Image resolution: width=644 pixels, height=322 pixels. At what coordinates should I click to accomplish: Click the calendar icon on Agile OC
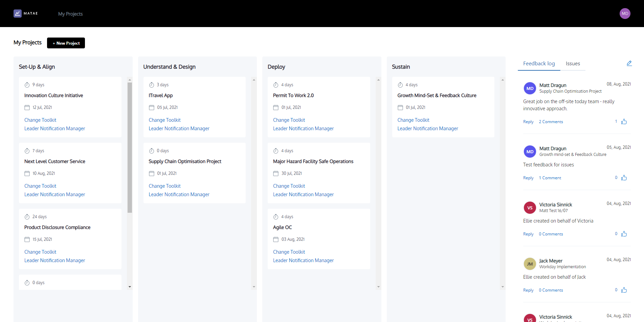276,239
